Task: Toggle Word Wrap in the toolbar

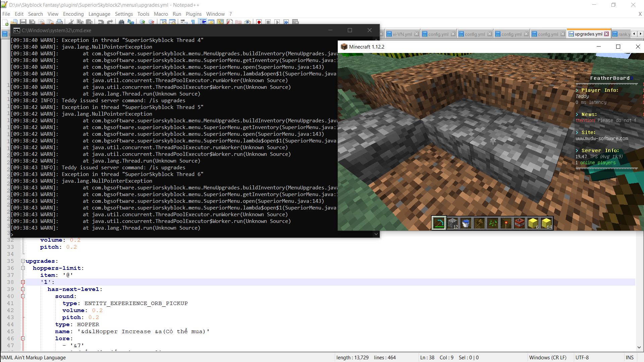Action: click(x=183, y=22)
